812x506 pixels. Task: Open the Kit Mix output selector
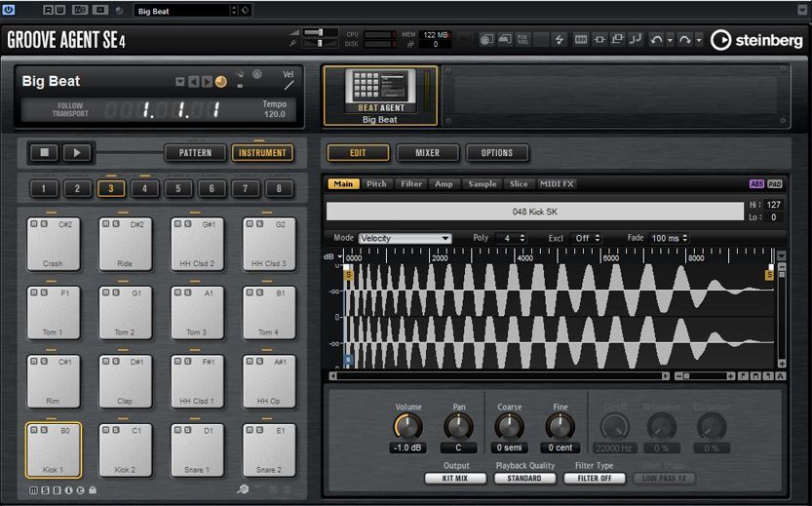455,479
